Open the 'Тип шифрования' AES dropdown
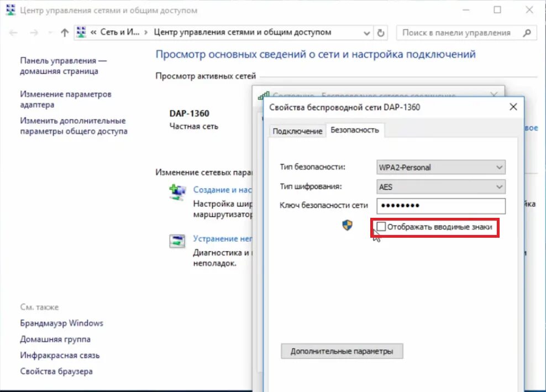This screenshot has height=392, width=546. pyautogui.click(x=441, y=187)
